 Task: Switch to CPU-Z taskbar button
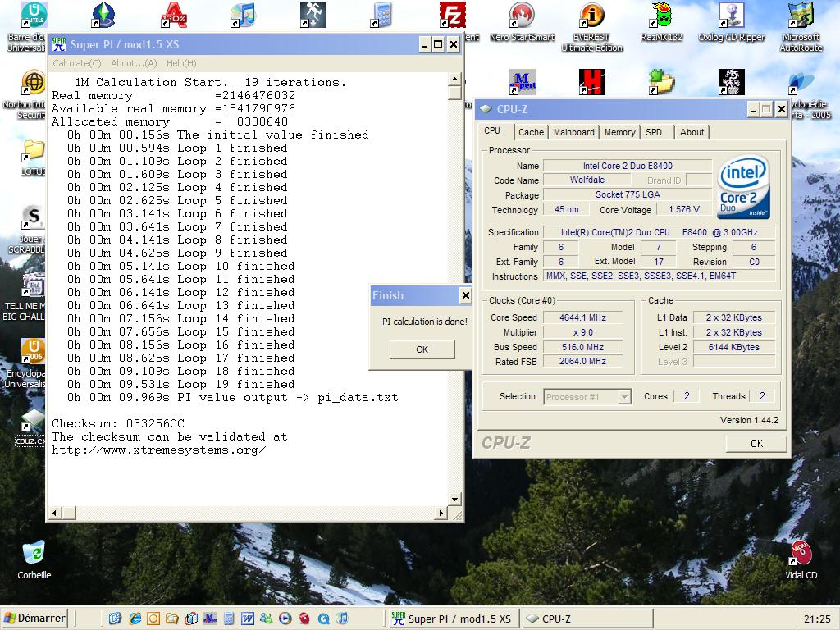point(587,619)
